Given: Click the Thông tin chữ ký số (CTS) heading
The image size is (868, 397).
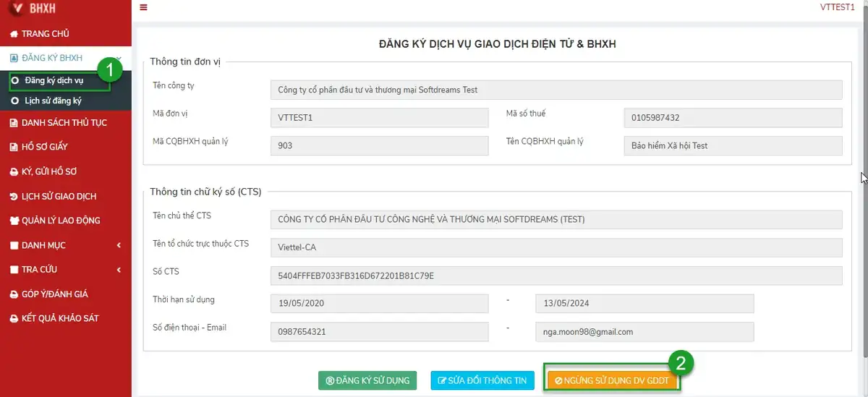Looking at the screenshot, I should point(205,192).
